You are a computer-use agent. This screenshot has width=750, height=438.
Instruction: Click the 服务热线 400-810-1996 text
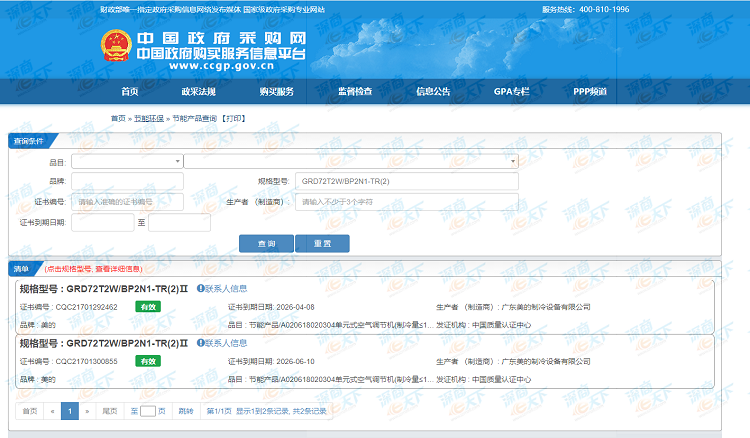pyautogui.click(x=585, y=9)
